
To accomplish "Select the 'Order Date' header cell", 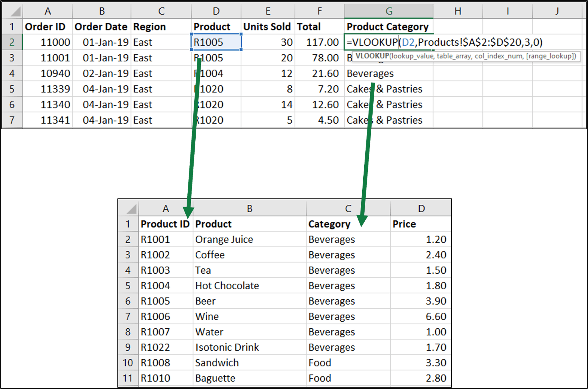I will [101, 27].
